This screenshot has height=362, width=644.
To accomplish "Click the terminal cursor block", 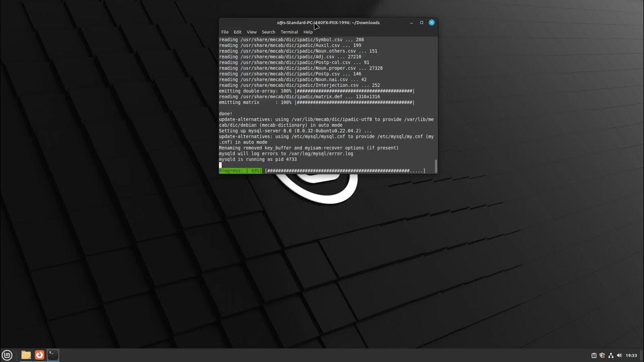I will coord(220,165).
